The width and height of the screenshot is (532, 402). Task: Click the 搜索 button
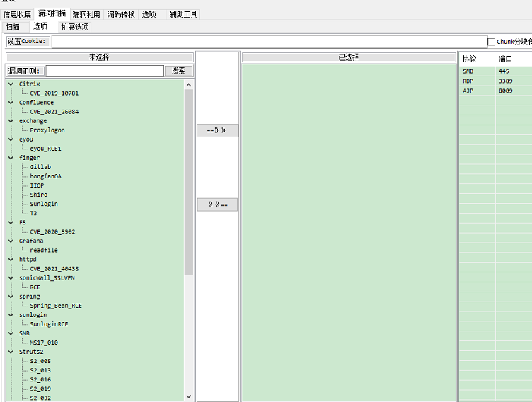(178, 71)
